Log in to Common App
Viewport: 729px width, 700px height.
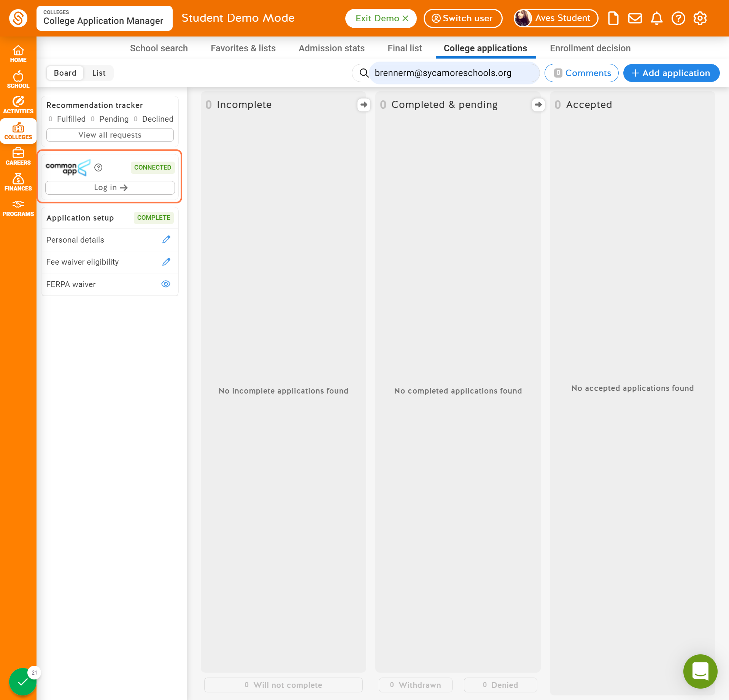click(x=110, y=187)
